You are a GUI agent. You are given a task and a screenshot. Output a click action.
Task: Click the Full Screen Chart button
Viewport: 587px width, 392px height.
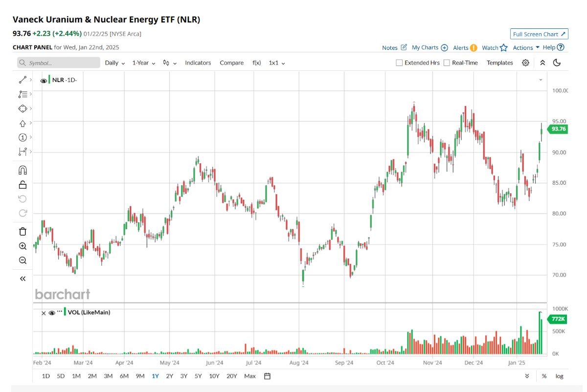(x=539, y=34)
